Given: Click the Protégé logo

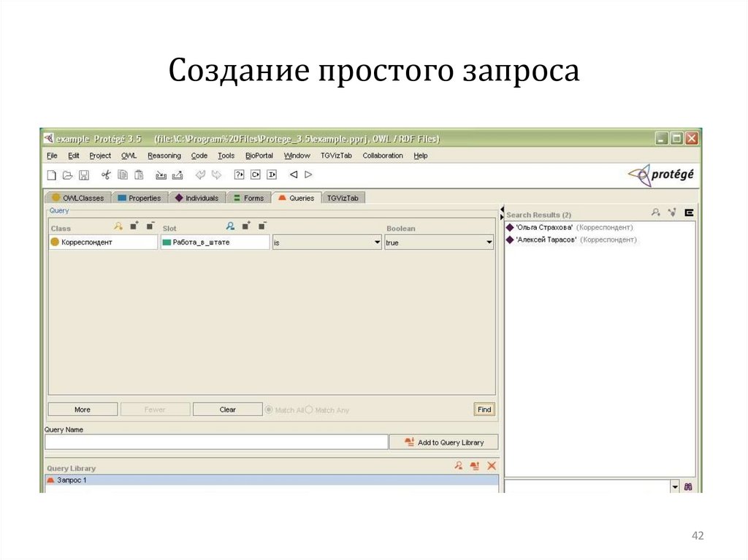Looking at the screenshot, I should (661, 174).
